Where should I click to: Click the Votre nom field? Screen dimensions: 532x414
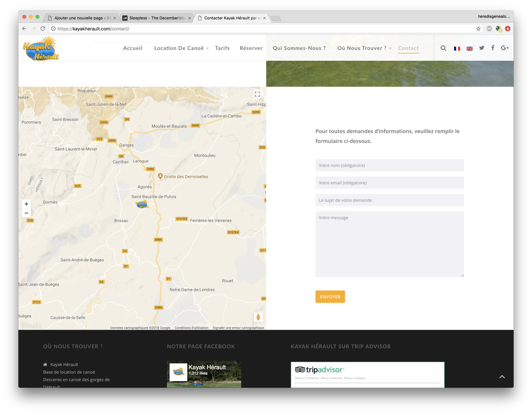(x=390, y=165)
